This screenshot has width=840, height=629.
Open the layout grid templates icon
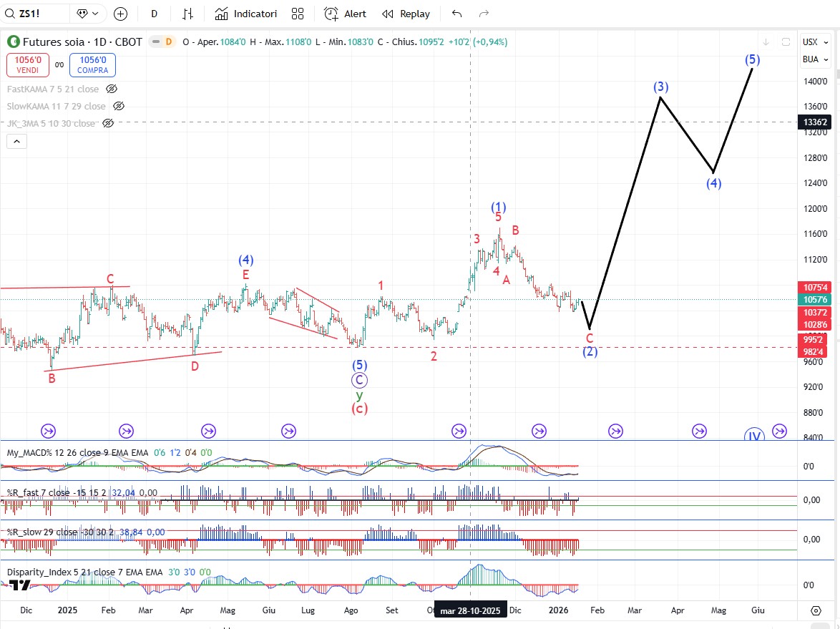298,14
